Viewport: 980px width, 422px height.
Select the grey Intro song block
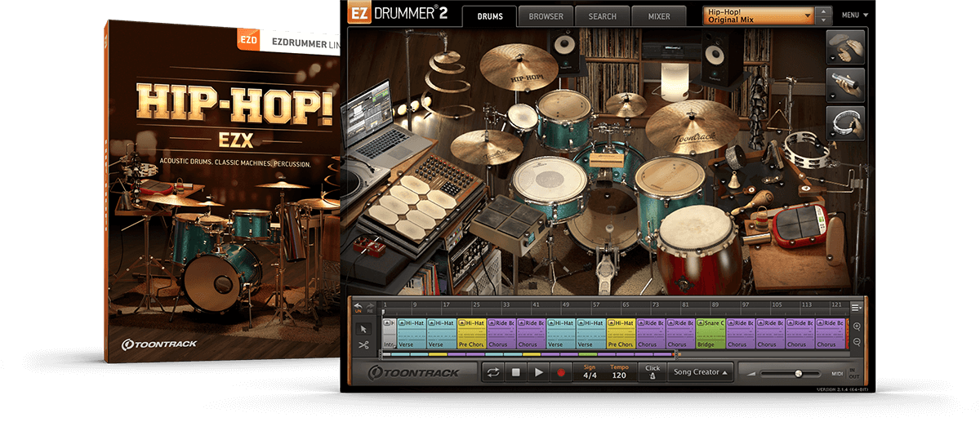click(x=389, y=333)
